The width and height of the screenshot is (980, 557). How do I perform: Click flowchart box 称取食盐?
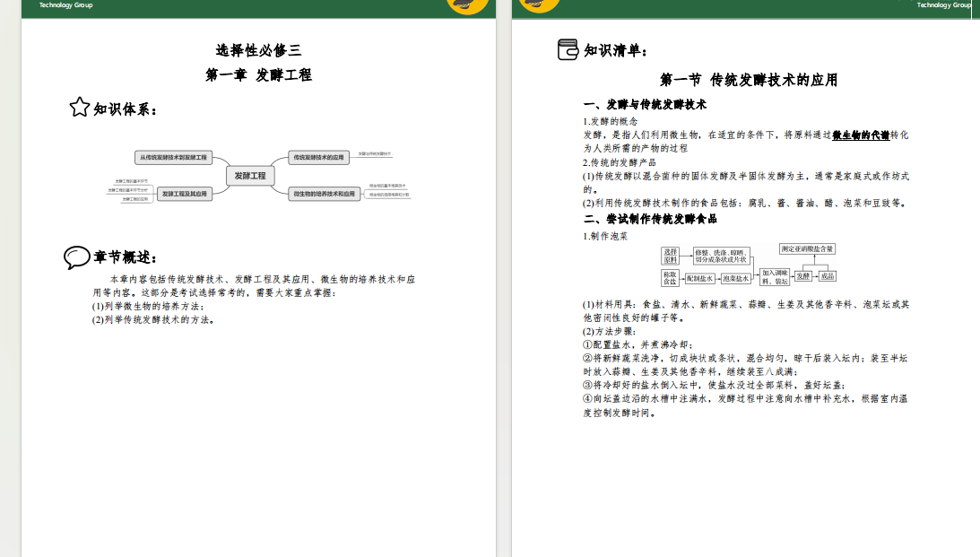[x=670, y=278]
